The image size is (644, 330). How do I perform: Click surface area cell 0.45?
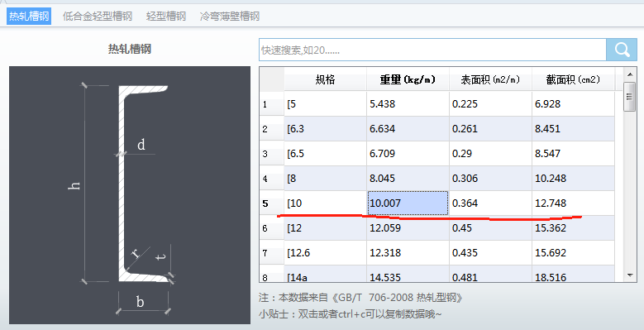click(490, 228)
